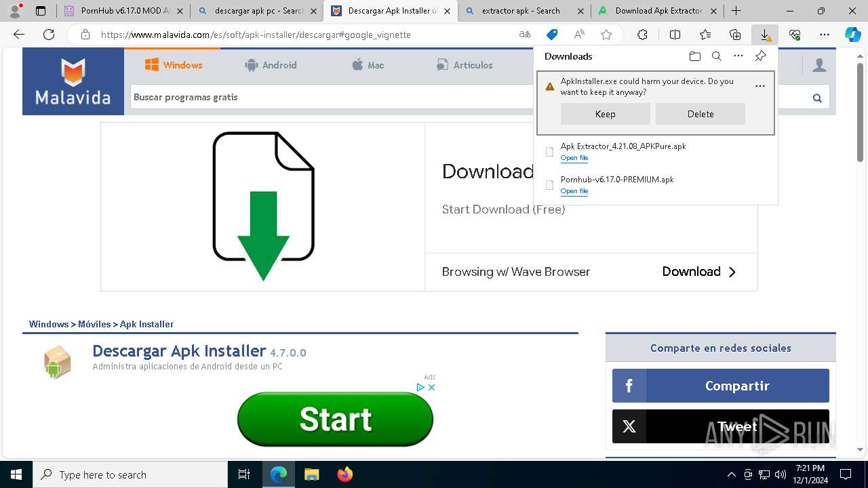Viewport: 868px width, 488px height.
Task: Open File Explorer from the taskbar
Action: pos(311,474)
